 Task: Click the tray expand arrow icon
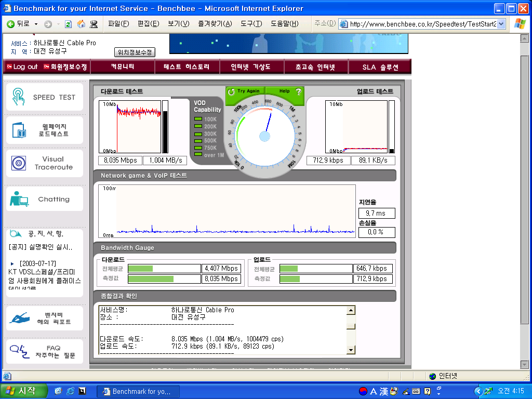coord(478,391)
